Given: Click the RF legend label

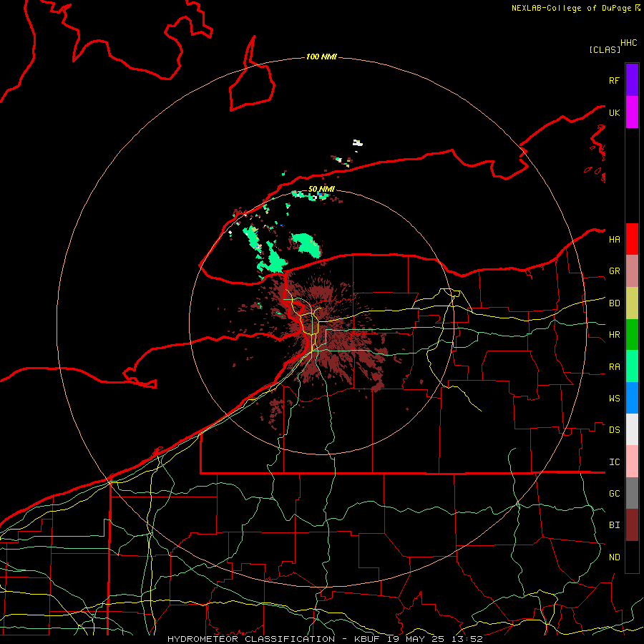Looking at the screenshot, I should click(x=614, y=80).
